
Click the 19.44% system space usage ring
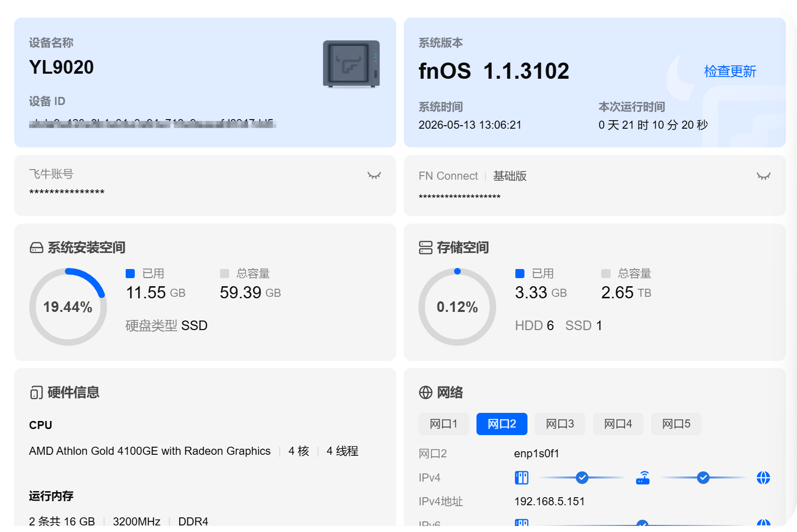68,307
